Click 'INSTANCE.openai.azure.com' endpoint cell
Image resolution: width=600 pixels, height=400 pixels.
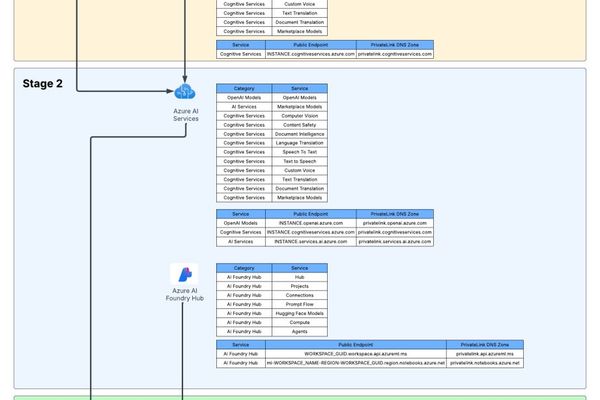pyautogui.click(x=311, y=223)
